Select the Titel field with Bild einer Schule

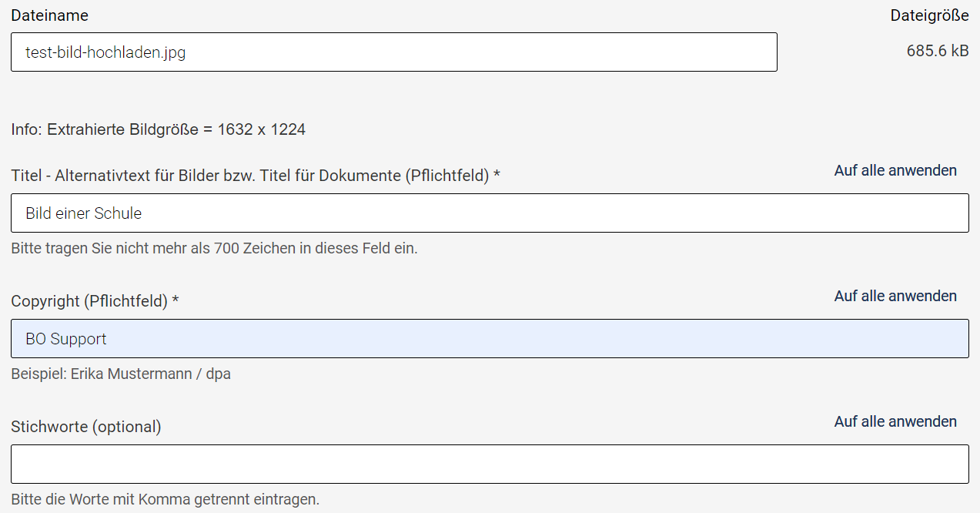click(x=490, y=213)
